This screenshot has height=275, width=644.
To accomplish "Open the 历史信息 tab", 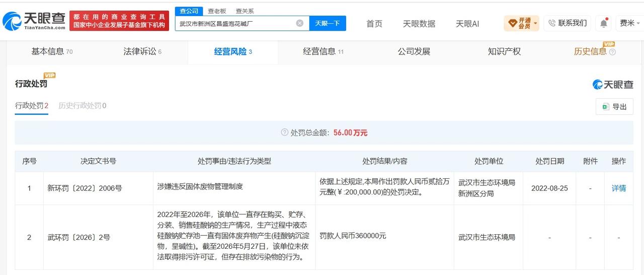I will pos(590,52).
